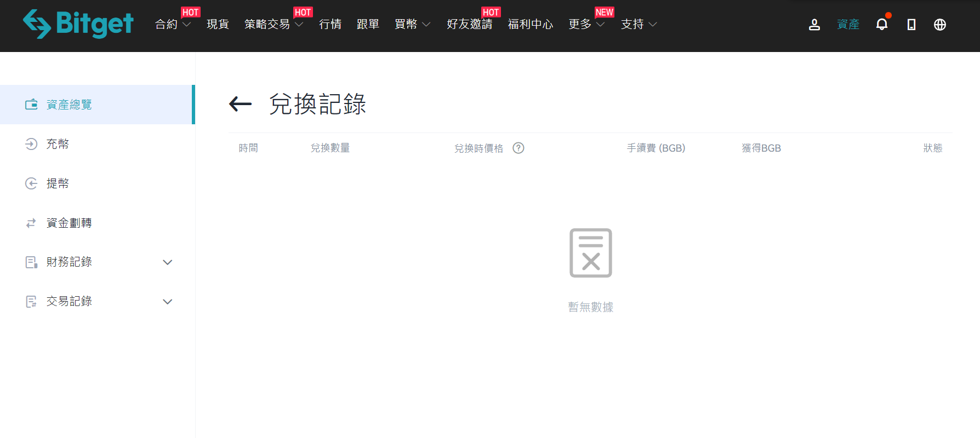
Task: Click the HOT badge above 合約
Action: [190, 12]
